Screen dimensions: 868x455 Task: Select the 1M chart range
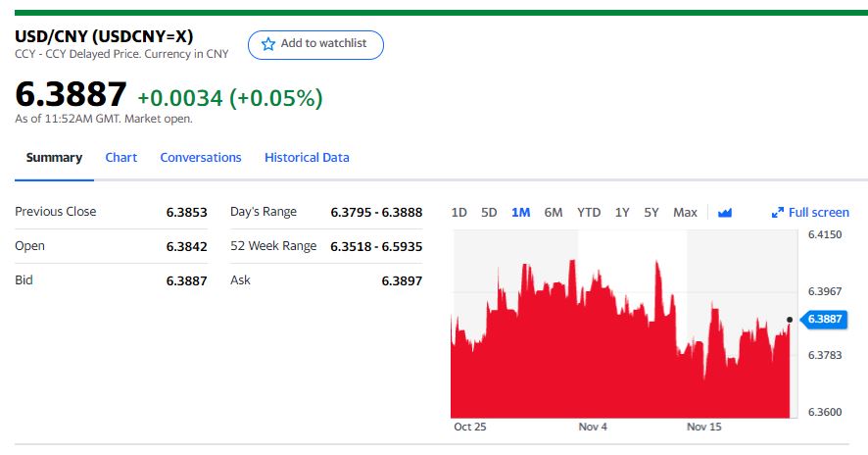520,213
